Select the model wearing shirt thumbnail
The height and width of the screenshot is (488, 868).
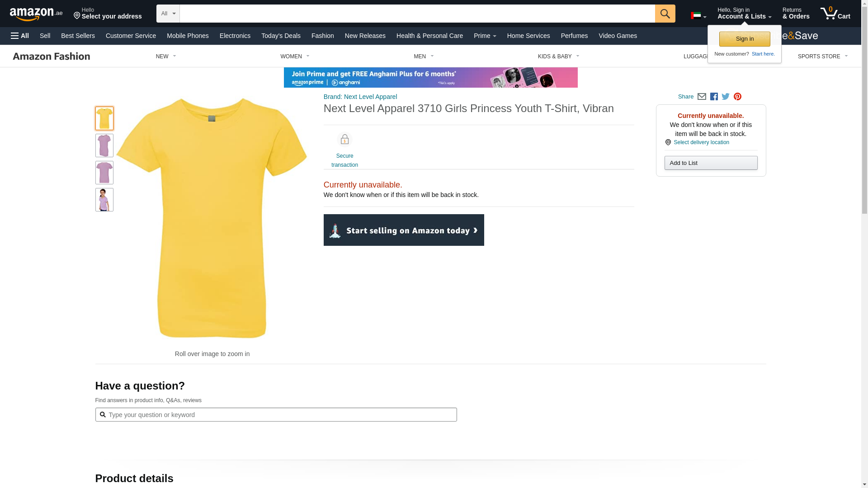click(x=104, y=200)
